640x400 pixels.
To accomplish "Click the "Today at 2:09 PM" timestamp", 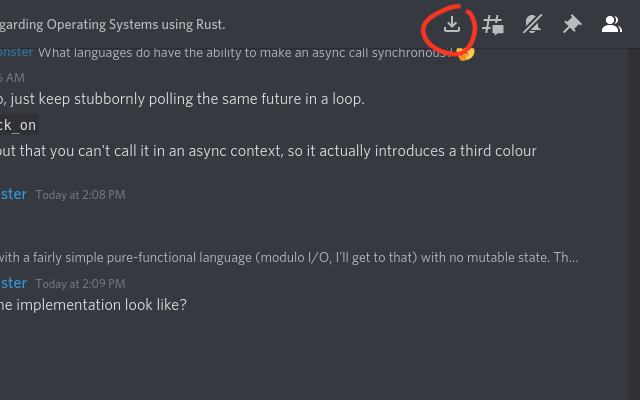I will [80, 284].
